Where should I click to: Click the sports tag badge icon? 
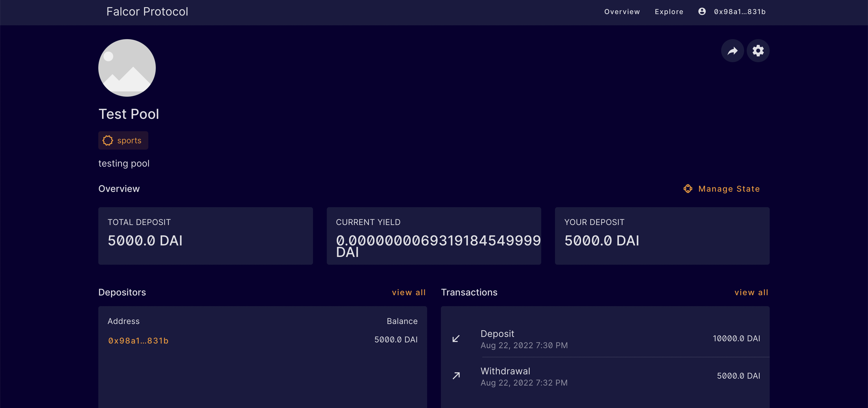108,141
